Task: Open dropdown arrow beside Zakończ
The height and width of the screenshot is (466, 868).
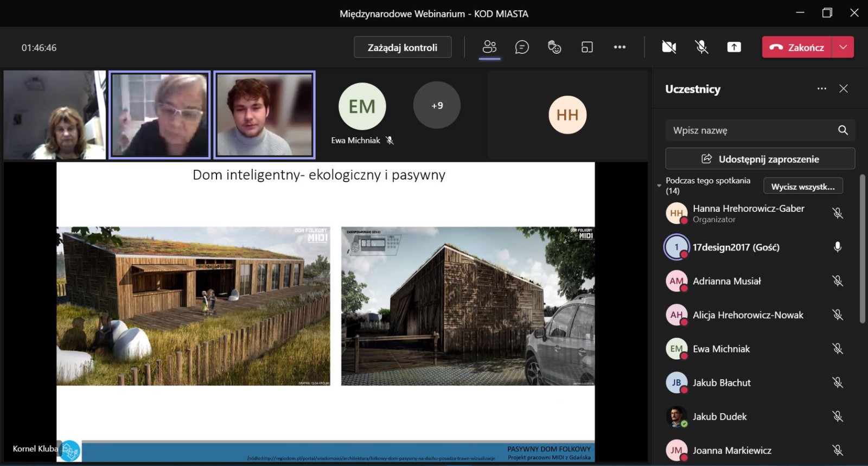Action: 843,47
